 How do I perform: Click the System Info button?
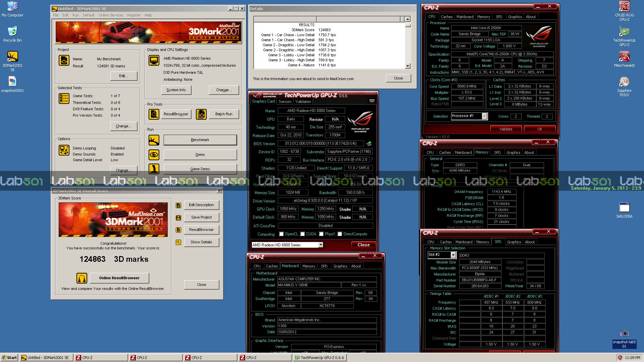point(176,90)
